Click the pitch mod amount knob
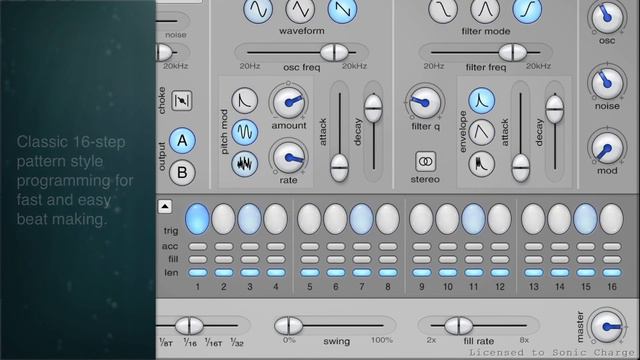This screenshot has width=640, height=360. pyautogui.click(x=289, y=102)
